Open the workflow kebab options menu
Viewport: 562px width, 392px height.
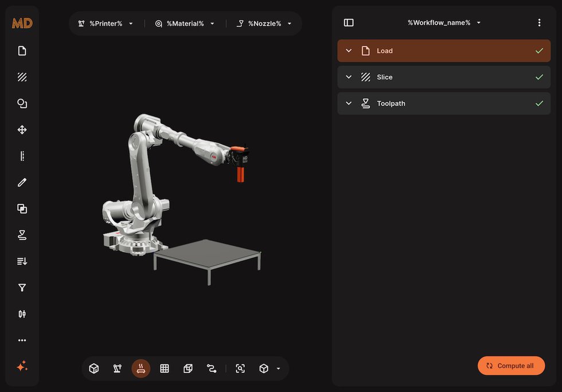tap(539, 23)
